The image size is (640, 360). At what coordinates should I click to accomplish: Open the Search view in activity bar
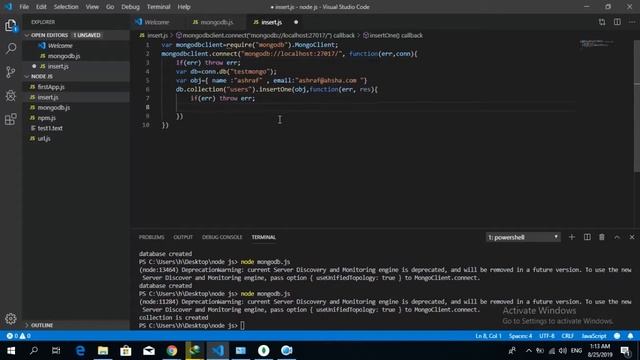(11, 49)
